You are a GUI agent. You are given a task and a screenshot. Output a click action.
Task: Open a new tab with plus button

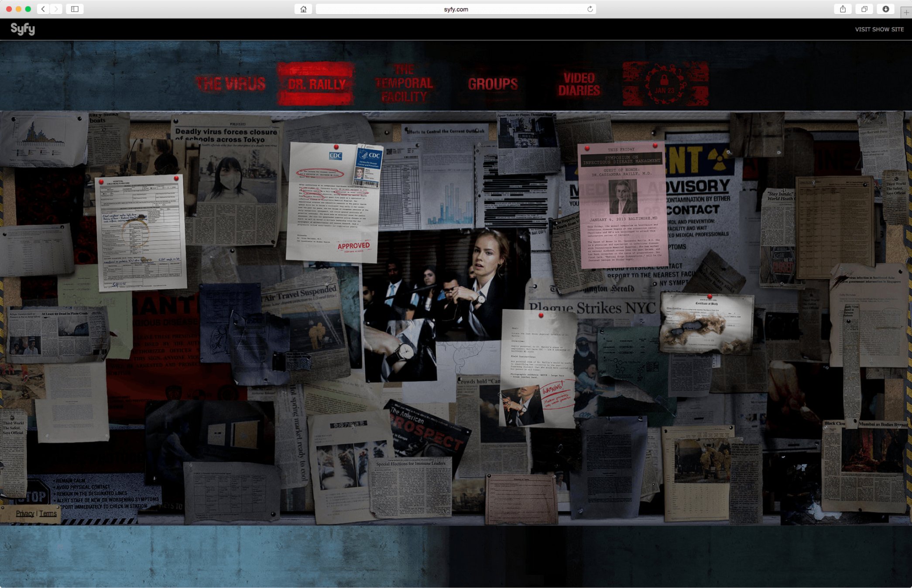coord(906,13)
